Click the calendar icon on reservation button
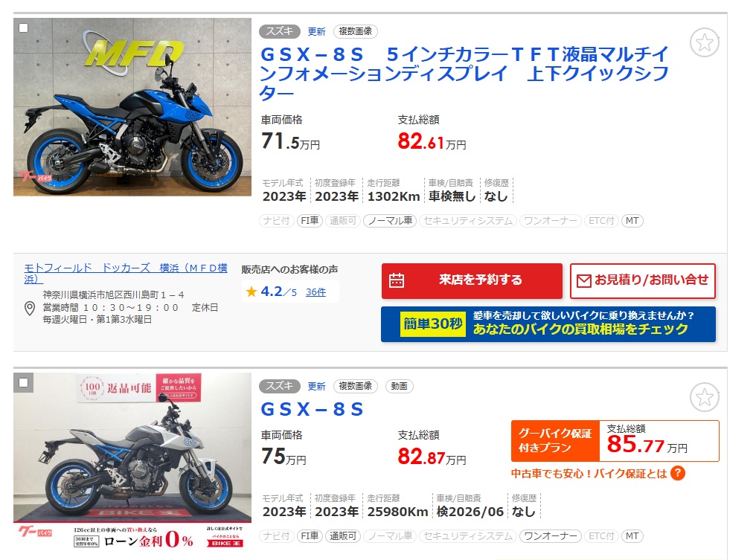The image size is (756, 560). coord(397,280)
